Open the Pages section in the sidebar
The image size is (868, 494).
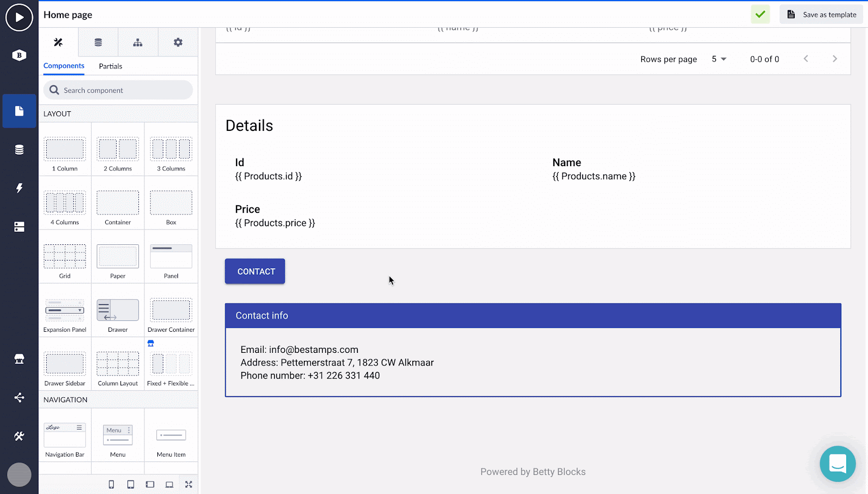click(19, 111)
